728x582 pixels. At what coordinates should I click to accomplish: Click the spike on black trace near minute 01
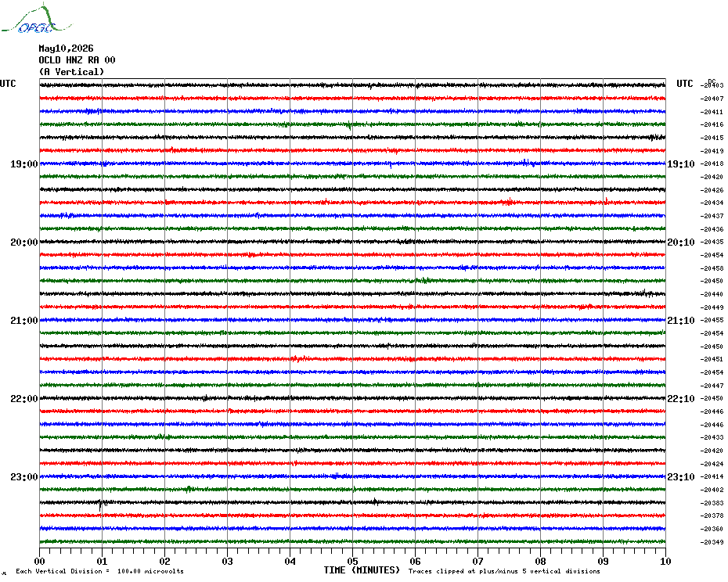(100, 505)
